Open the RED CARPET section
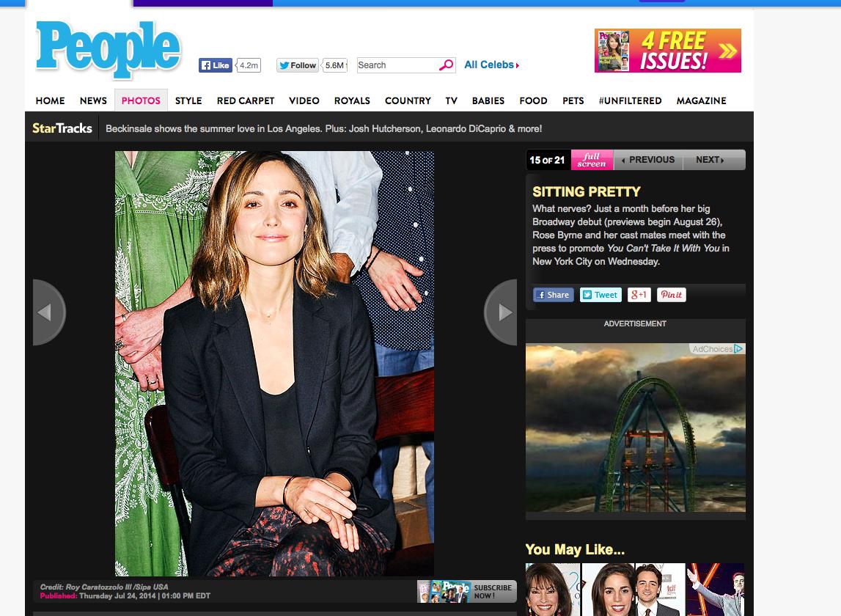Screen dimensions: 841x616 coord(246,100)
